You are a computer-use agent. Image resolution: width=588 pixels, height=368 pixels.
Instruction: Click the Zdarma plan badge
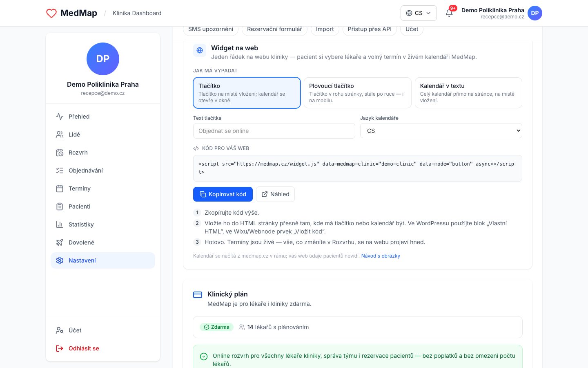point(216,327)
